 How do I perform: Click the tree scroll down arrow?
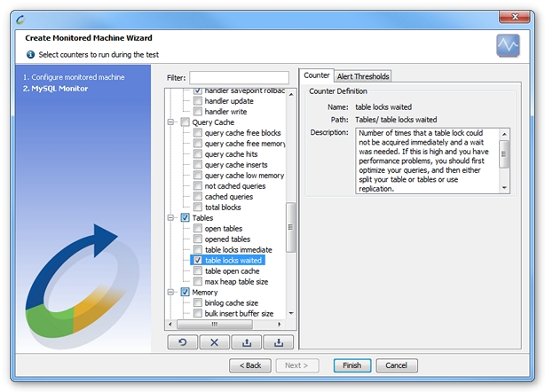click(291, 314)
